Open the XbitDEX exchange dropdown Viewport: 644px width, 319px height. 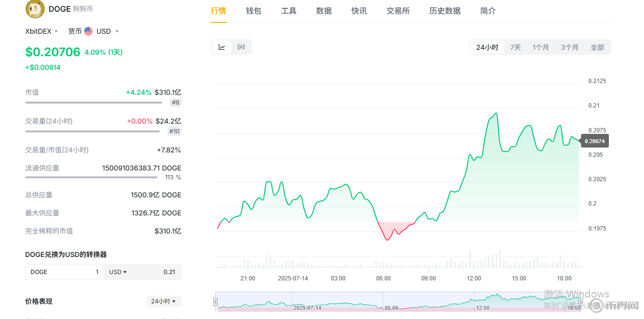point(42,31)
